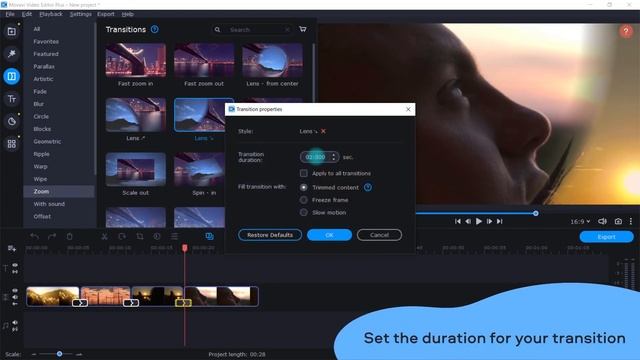The image size is (640, 360).
Task: Step forward one frame
Action: (x=489, y=221)
